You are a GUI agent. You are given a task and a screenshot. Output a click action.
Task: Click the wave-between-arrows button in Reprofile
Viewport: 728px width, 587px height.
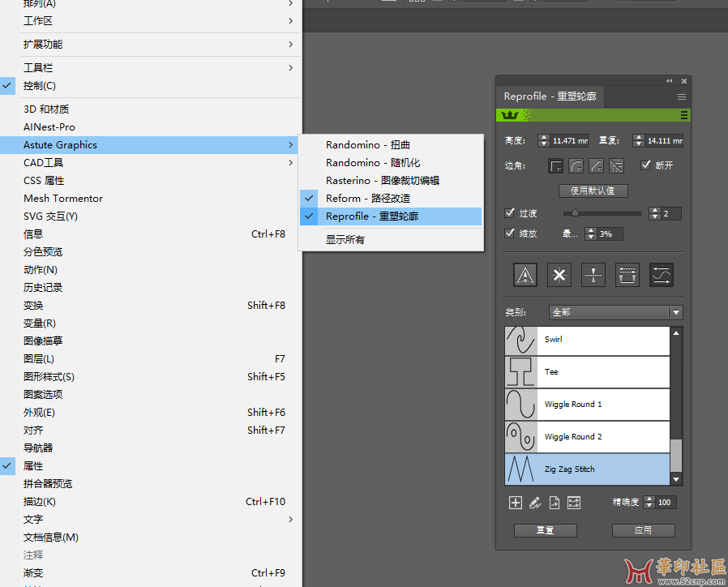tap(662, 275)
